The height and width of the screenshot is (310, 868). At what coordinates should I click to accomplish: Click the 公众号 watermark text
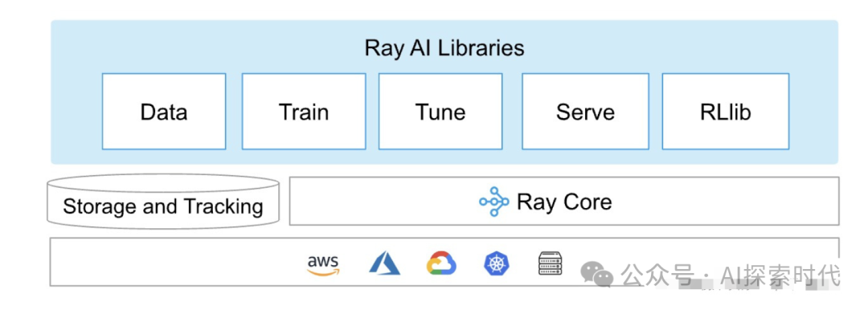[657, 275]
